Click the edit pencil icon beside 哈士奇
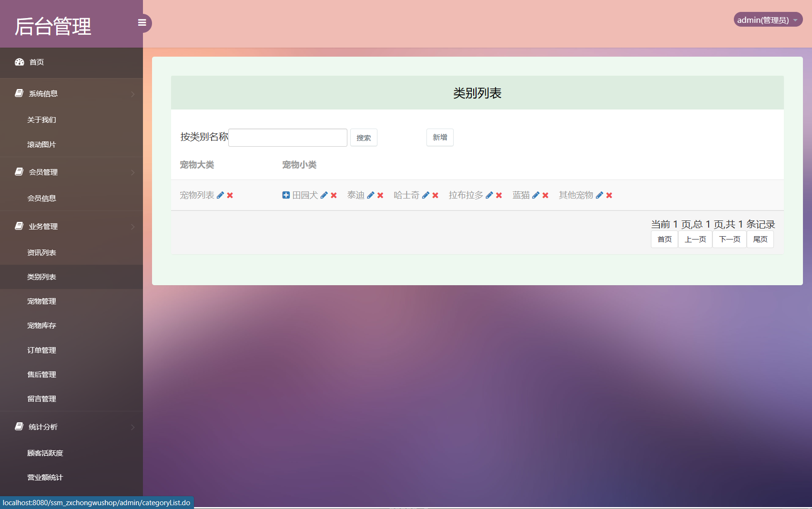Viewport: 812px width, 509px height. [426, 195]
